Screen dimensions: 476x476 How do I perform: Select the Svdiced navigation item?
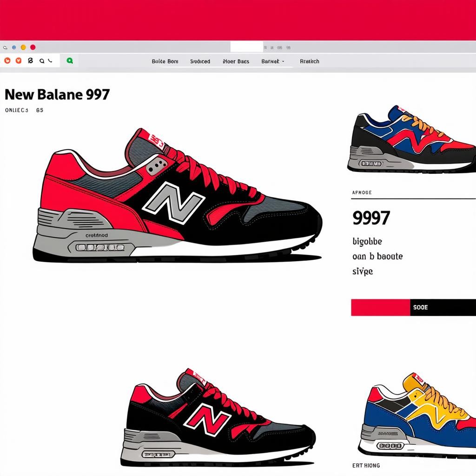click(200, 61)
